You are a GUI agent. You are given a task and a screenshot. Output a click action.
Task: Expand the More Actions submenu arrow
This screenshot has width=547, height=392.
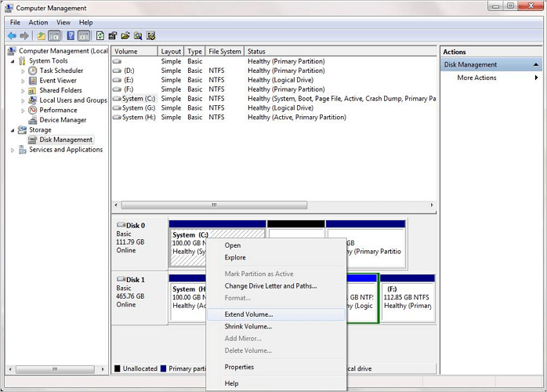pyautogui.click(x=536, y=78)
